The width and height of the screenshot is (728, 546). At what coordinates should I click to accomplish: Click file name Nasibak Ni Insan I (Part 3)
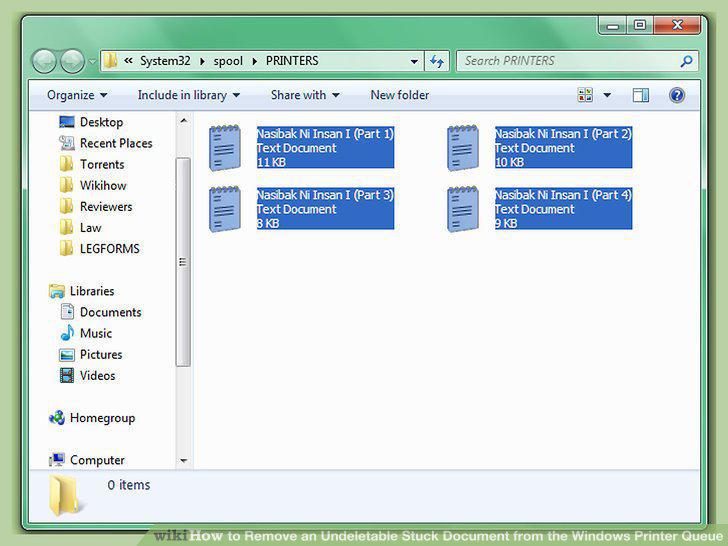pyautogui.click(x=325, y=195)
